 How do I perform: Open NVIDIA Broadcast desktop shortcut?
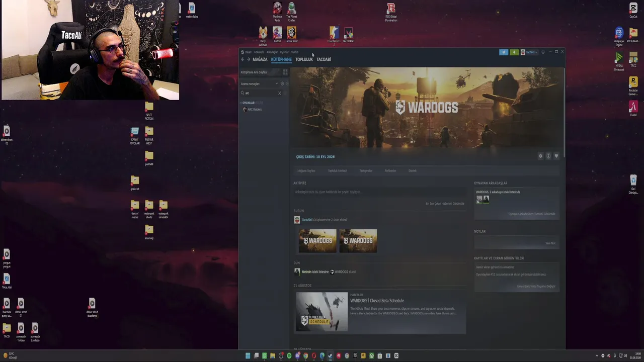point(619,62)
